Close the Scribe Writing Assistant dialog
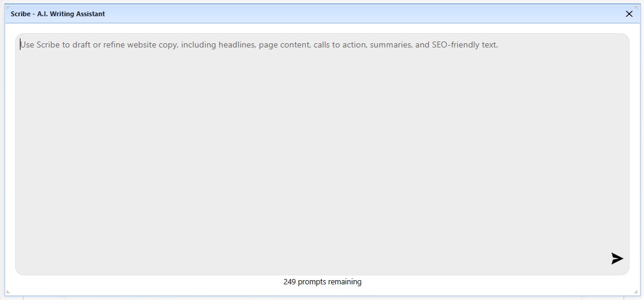 pos(629,14)
